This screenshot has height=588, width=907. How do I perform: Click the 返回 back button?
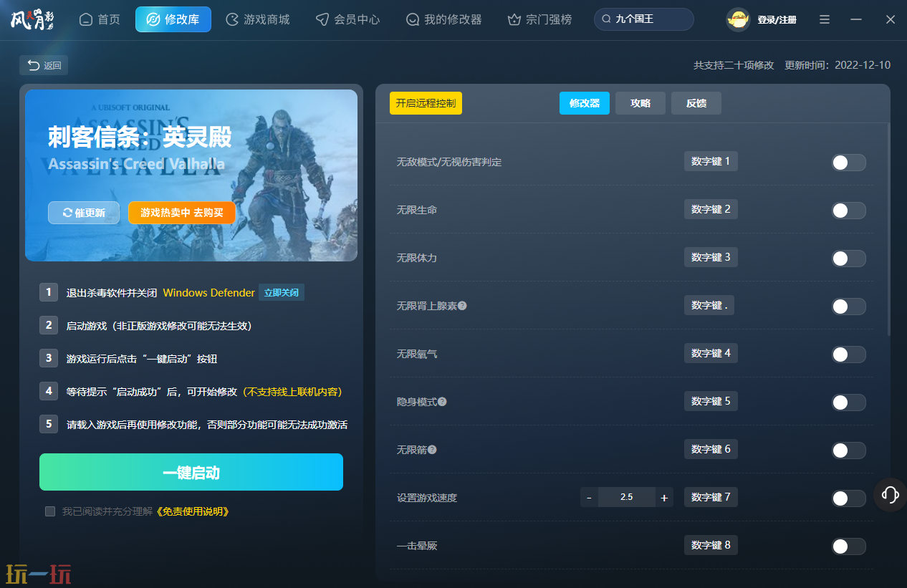pos(44,65)
